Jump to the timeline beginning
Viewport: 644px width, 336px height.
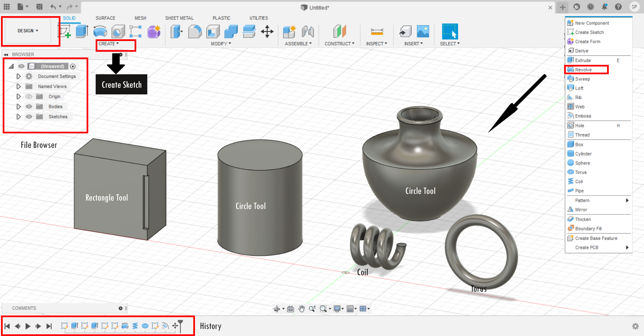pos(7,326)
